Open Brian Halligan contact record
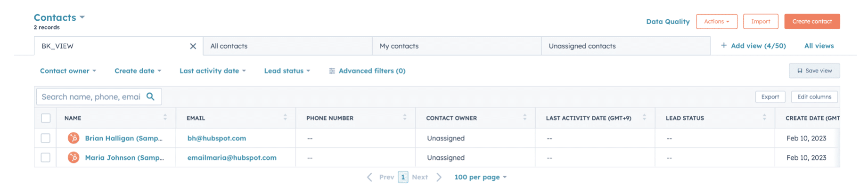The height and width of the screenshot is (194, 868). coord(123,138)
